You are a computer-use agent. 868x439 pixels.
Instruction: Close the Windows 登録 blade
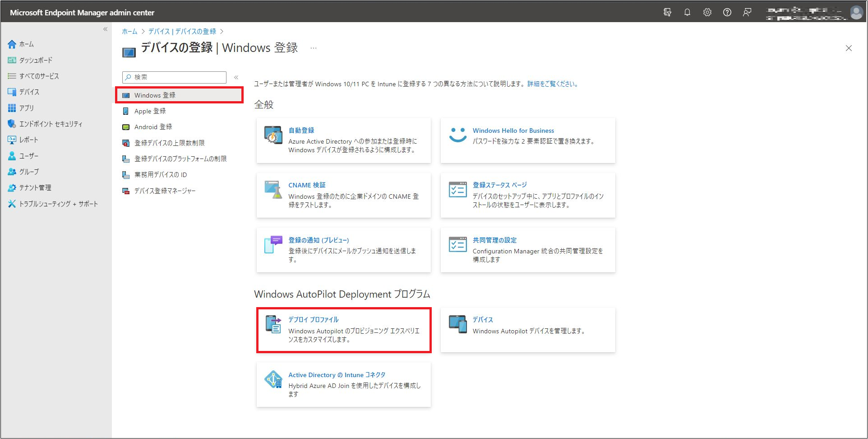click(849, 48)
